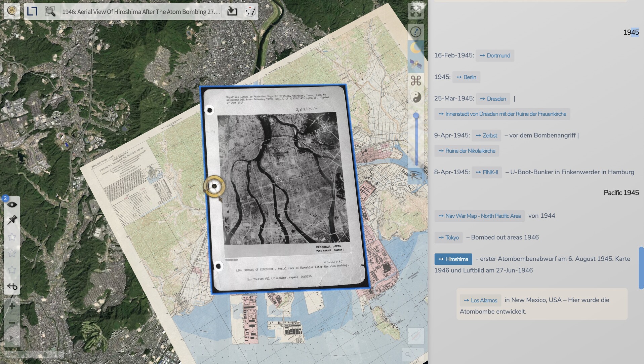Click the second star favorite icon
644x364 pixels.
tap(12, 253)
